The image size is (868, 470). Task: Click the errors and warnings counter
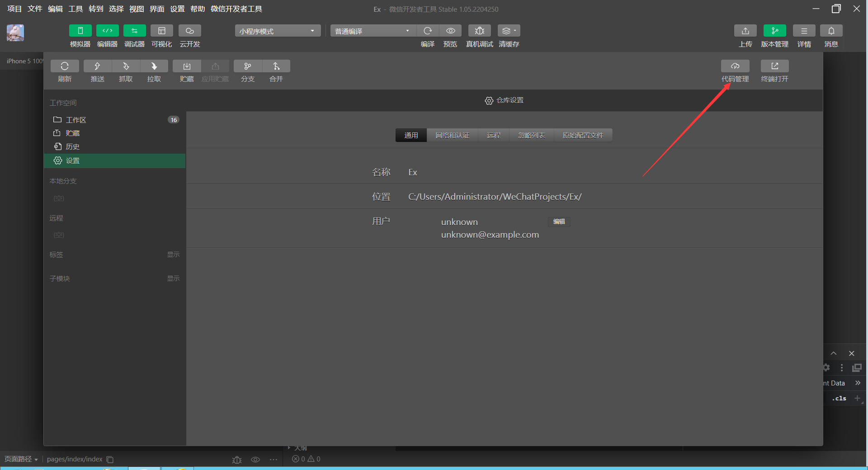click(x=306, y=459)
